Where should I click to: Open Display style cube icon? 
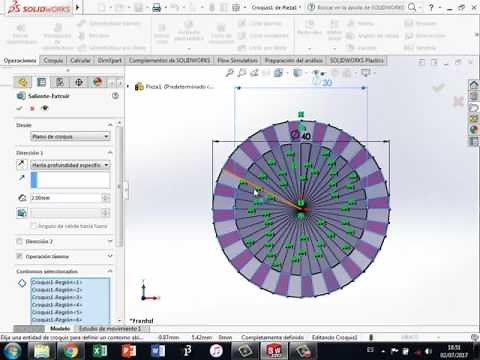pos(297,73)
